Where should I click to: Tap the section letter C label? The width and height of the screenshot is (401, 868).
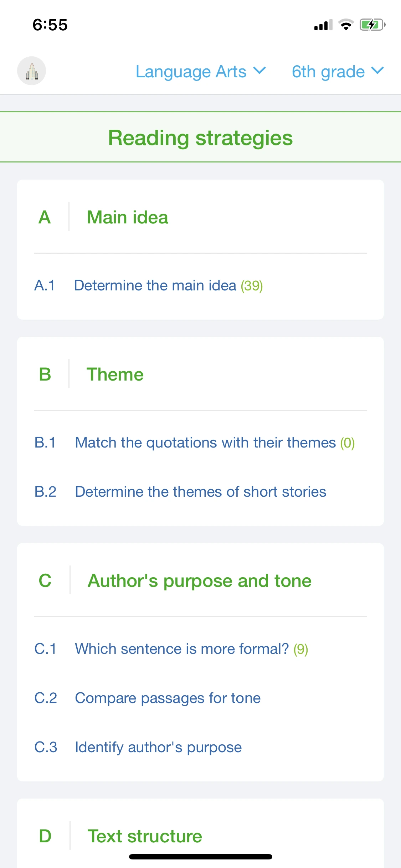[45, 581]
